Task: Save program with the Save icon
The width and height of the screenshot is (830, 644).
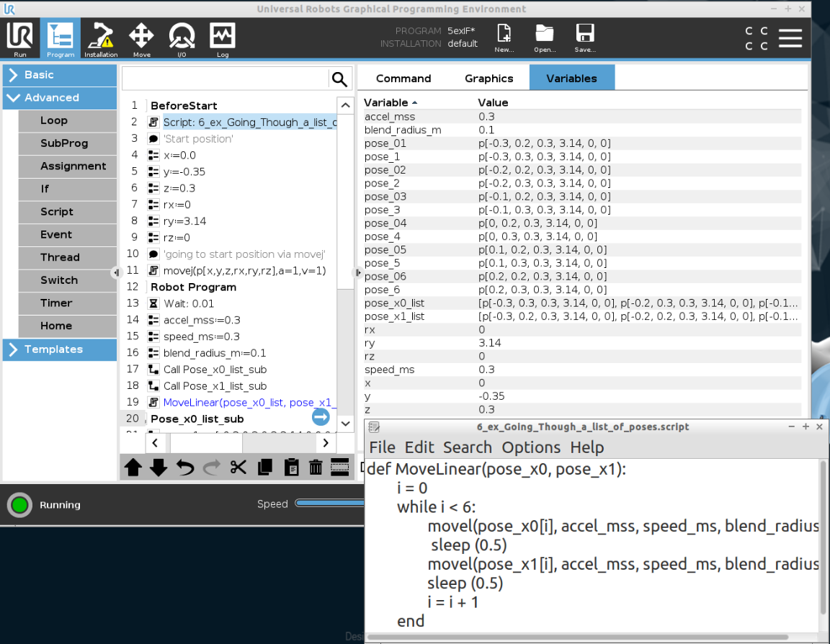Action: [x=585, y=38]
